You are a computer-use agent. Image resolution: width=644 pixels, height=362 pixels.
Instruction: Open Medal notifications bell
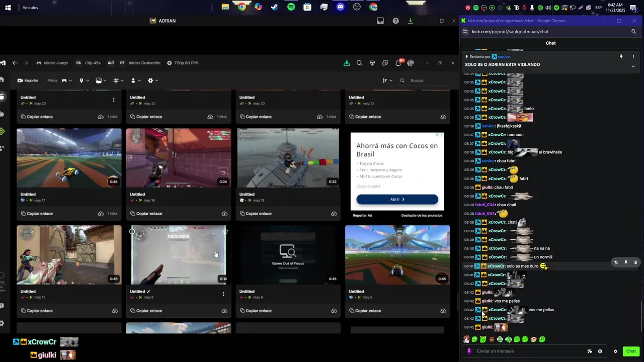pos(398,63)
